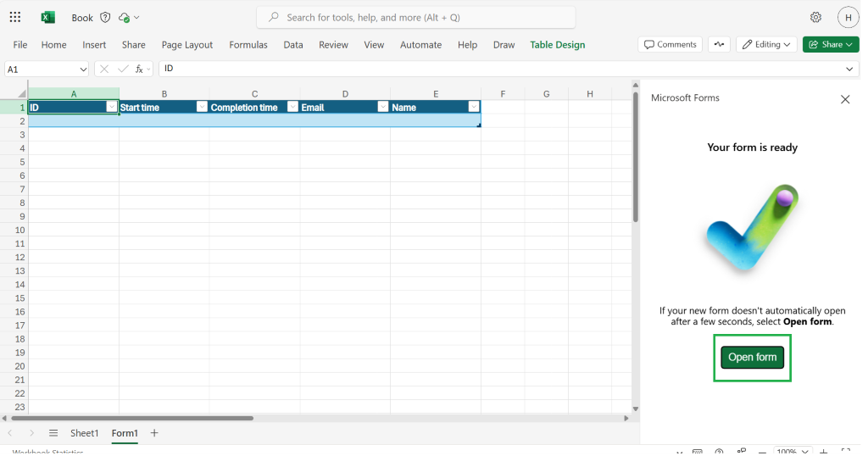This screenshot has width=868, height=456.
Task: Click the confirm checkmark in formula bar
Action: (123, 69)
